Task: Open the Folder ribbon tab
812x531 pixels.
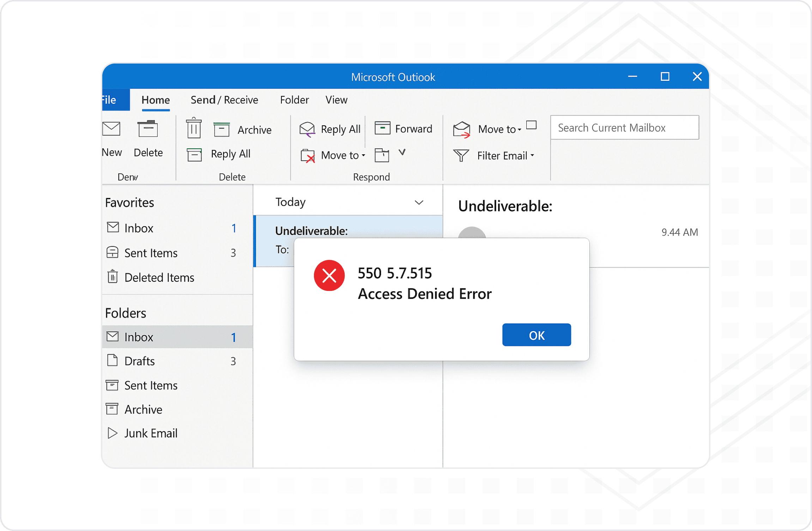Action: (294, 100)
